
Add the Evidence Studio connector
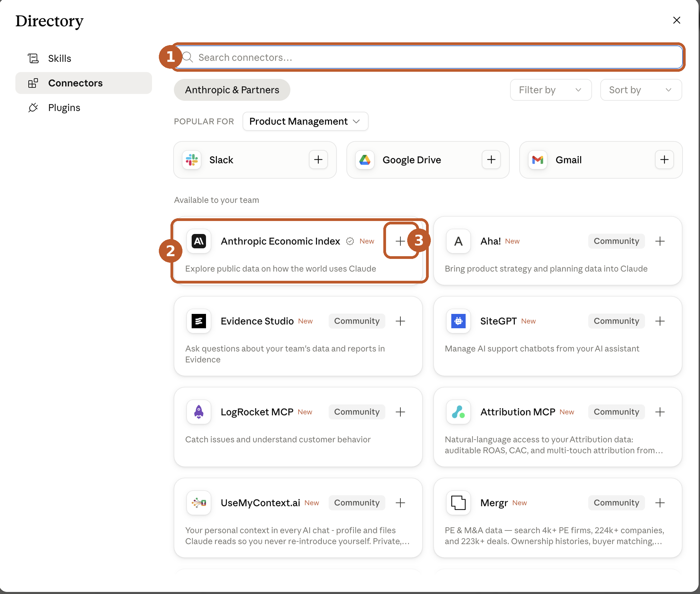(x=400, y=321)
